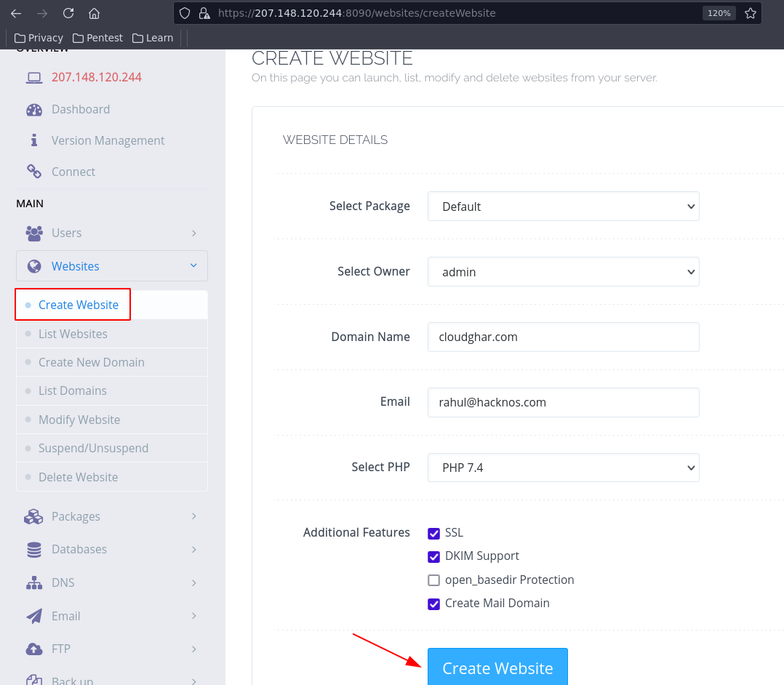
Task: Click the forward navigation arrow
Action: click(x=42, y=14)
